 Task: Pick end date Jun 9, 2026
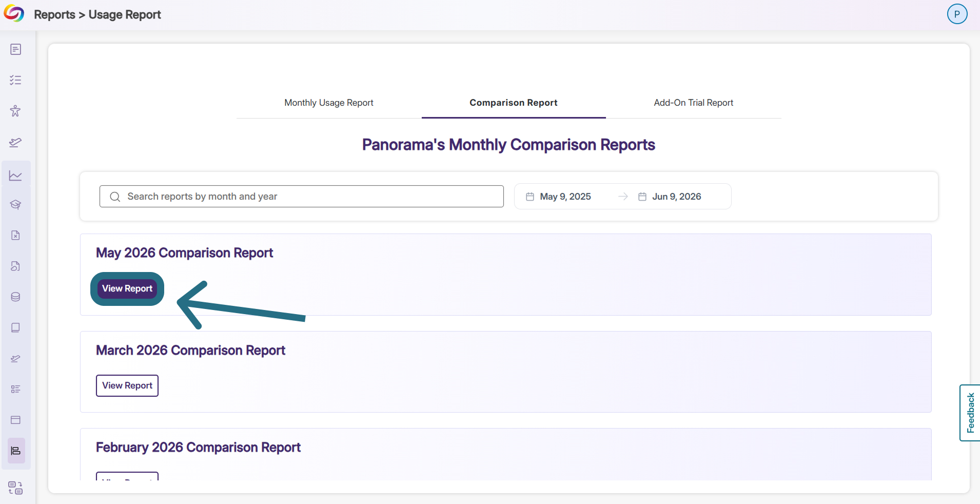[x=676, y=197]
